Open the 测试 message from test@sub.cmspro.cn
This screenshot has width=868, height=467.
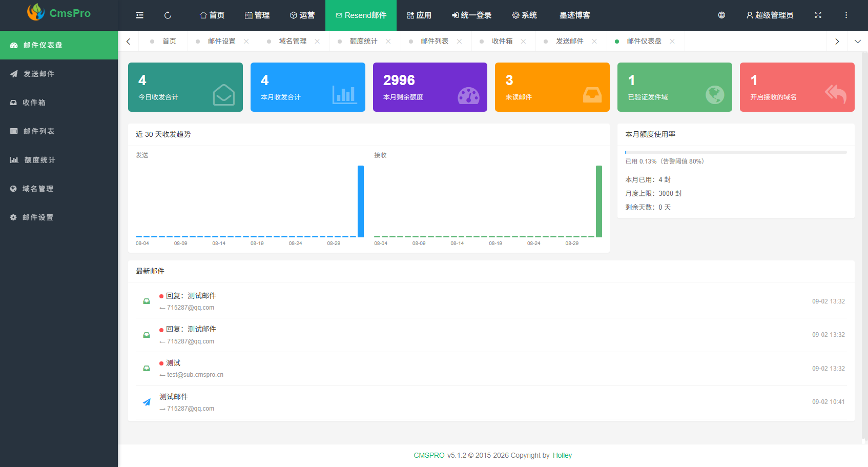click(491, 369)
